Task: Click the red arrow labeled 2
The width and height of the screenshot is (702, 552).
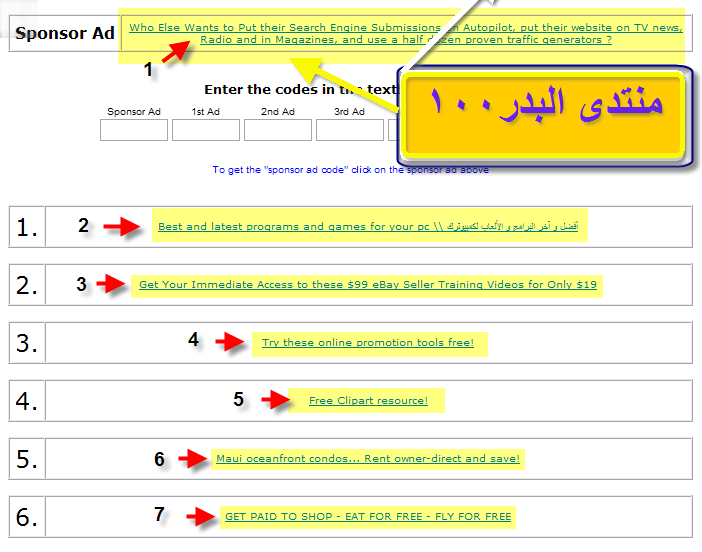Action: coord(121,227)
